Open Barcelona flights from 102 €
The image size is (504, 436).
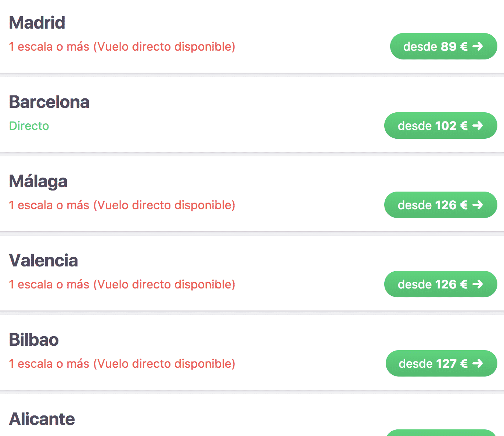(x=440, y=126)
